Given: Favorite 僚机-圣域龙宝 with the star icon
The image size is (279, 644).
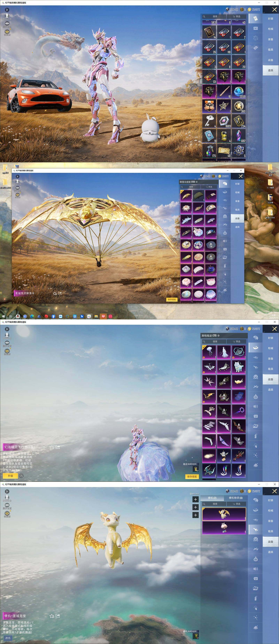Looking at the screenshot, I should 52,616.
